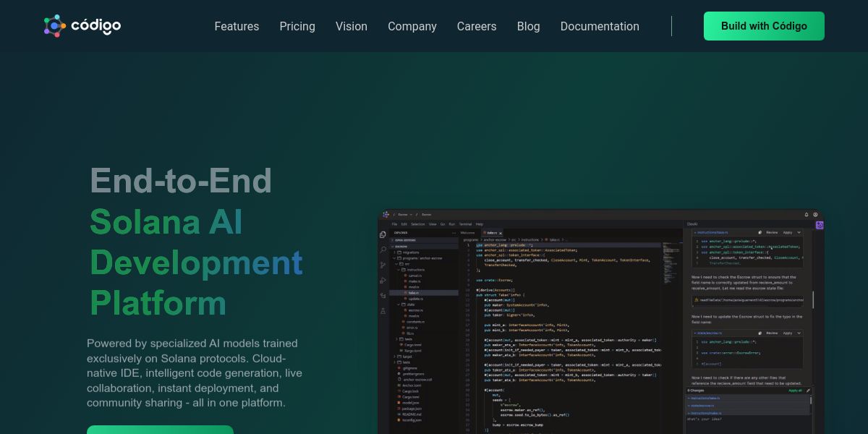Open the Selection menu in IDE

417,224
